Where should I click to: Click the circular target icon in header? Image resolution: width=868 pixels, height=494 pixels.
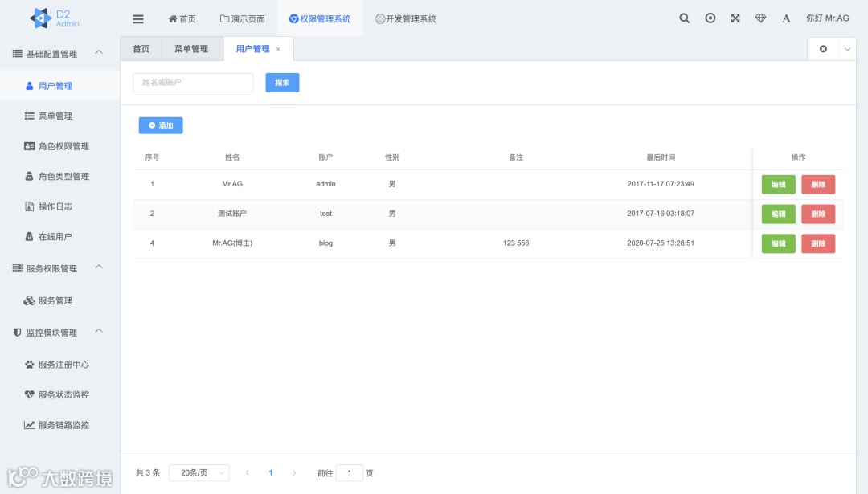(710, 18)
